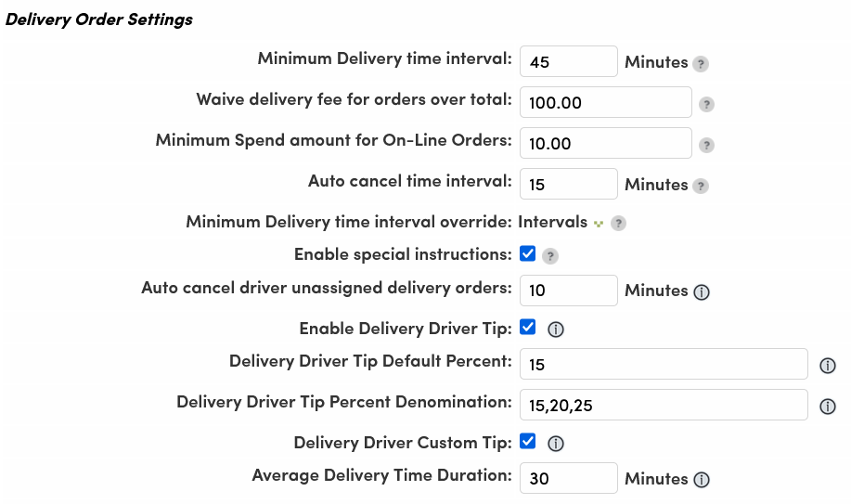Image resolution: width=851 pixels, height=504 pixels.
Task: Click info icon for Auto cancel driver unassigned orders
Action: [702, 292]
